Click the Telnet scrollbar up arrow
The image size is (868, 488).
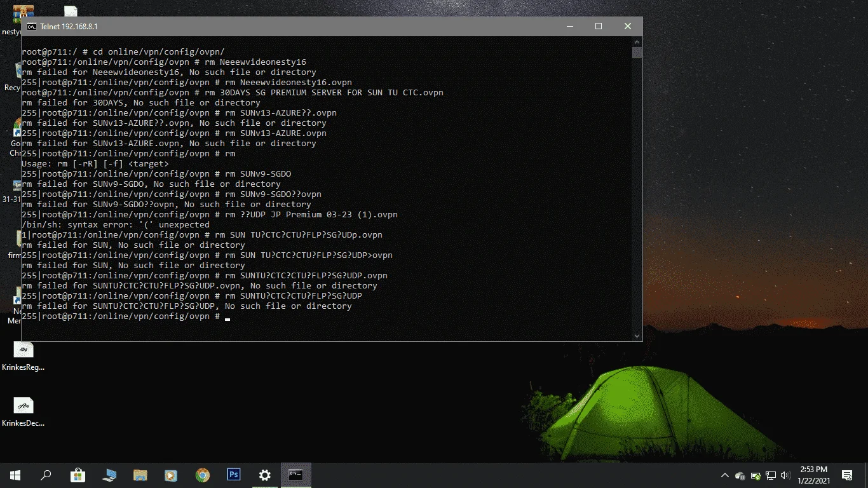coord(637,41)
